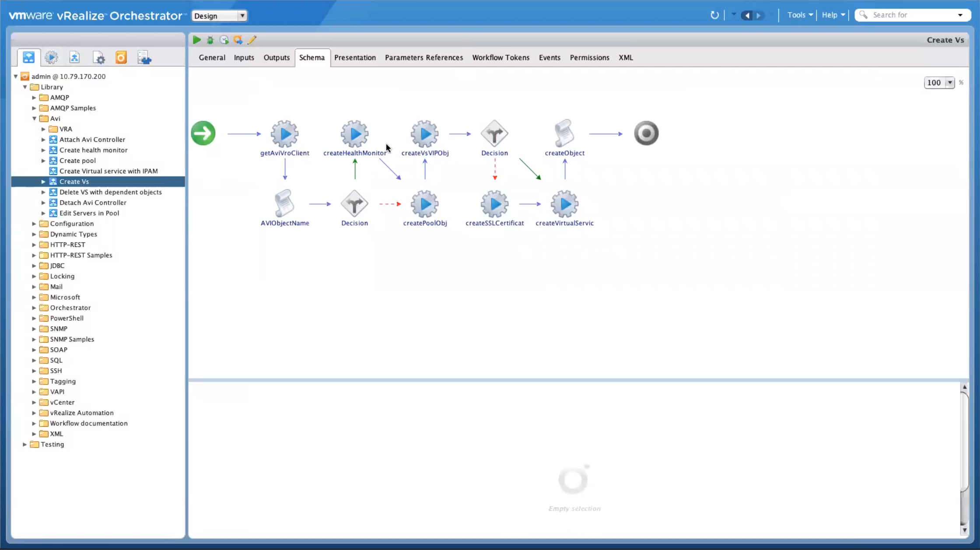The width and height of the screenshot is (980, 550).
Task: Click the scroll up arrow in bottom panel
Action: click(x=964, y=387)
